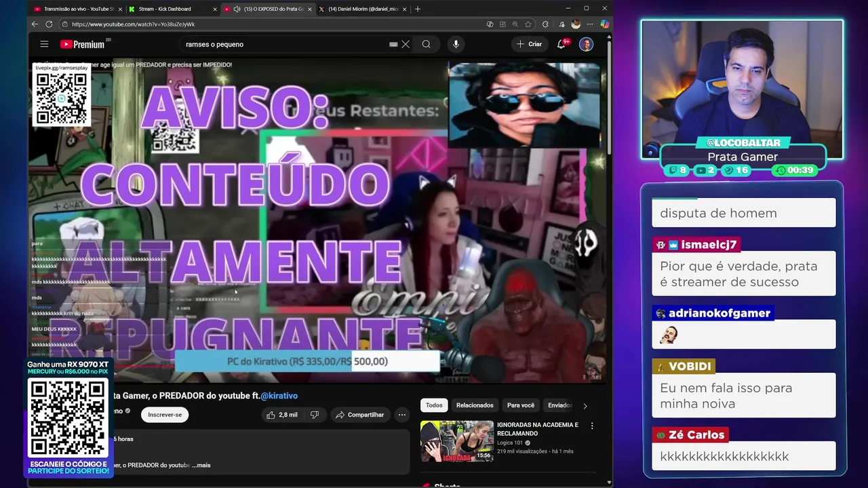Open the browser profile avatar
868x488 pixels.
pyautogui.click(x=576, y=24)
